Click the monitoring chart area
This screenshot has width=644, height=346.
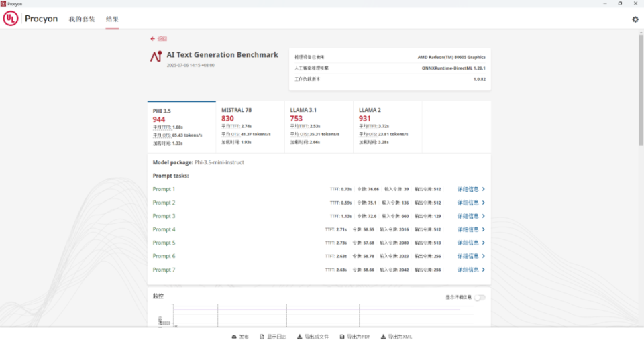(316, 315)
